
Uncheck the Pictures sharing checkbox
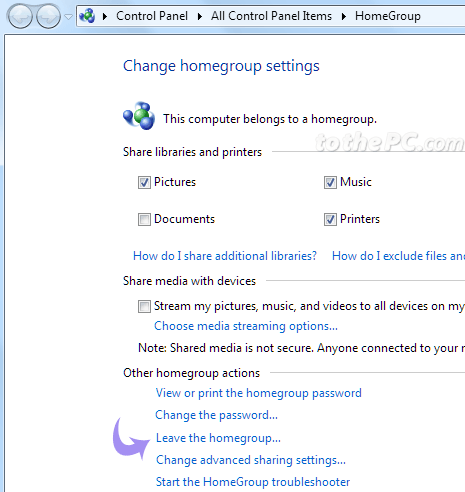tap(144, 182)
